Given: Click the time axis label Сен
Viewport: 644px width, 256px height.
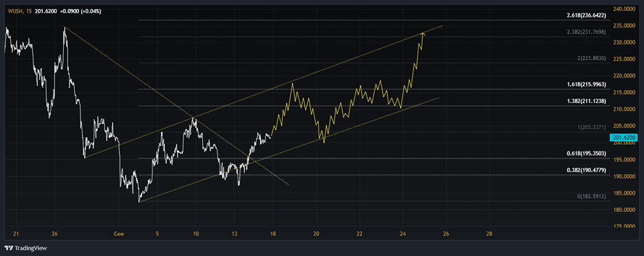Looking at the screenshot, I should click(118, 234).
